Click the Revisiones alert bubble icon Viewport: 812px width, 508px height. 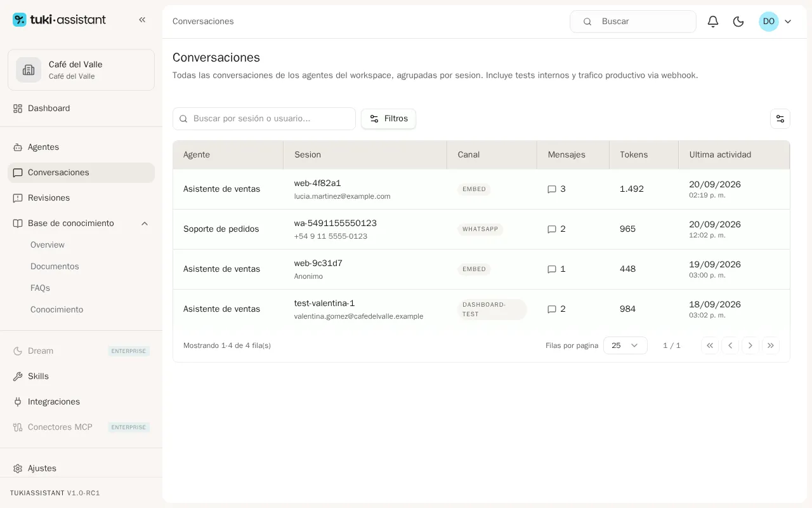pyautogui.click(x=18, y=198)
